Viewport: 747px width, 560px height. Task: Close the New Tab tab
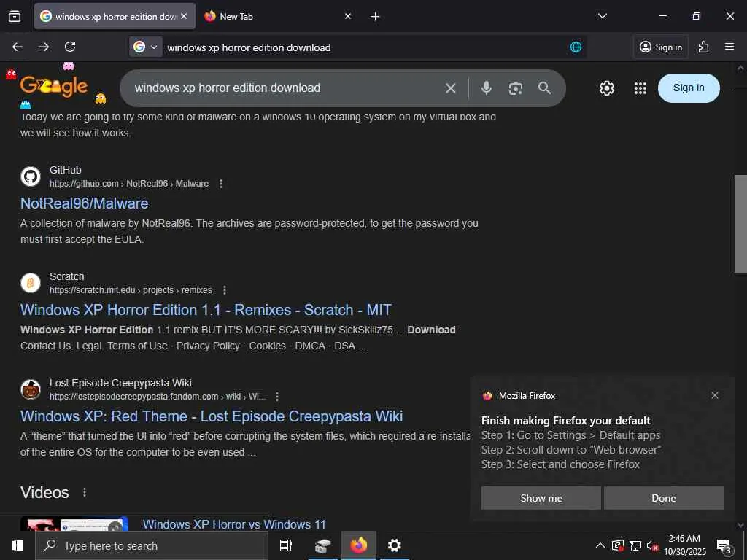tap(348, 16)
